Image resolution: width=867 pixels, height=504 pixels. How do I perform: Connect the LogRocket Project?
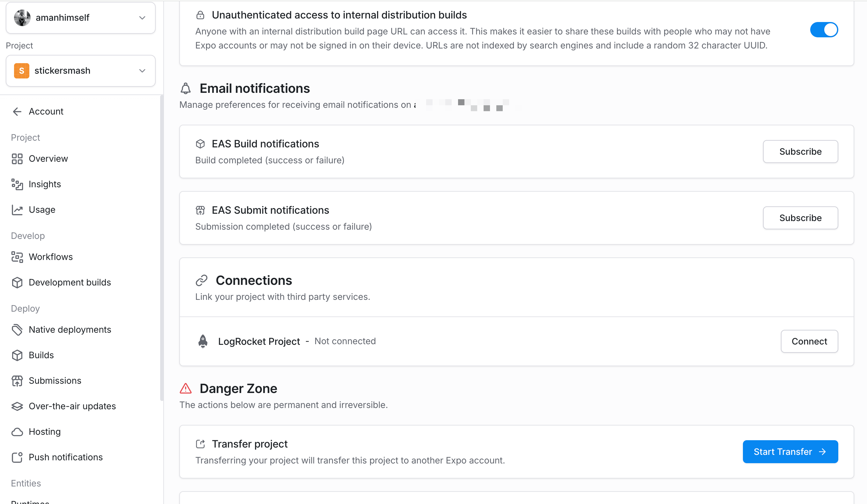tap(809, 341)
